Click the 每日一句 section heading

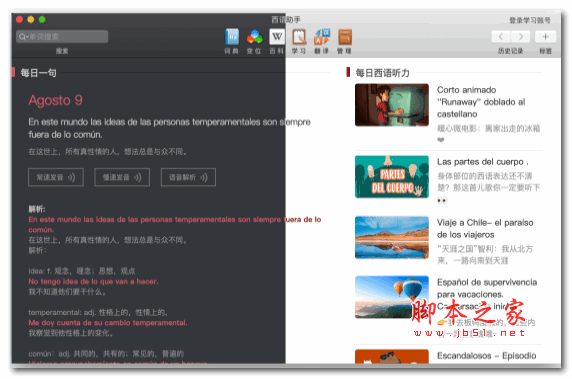pos(38,73)
